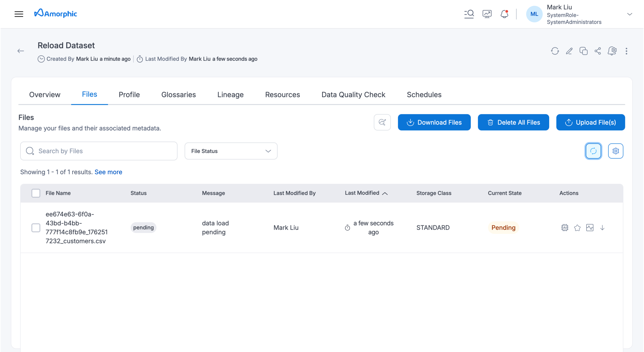This screenshot has width=644, height=352.
Task: Open the three-dot more options menu
Action: (626, 51)
